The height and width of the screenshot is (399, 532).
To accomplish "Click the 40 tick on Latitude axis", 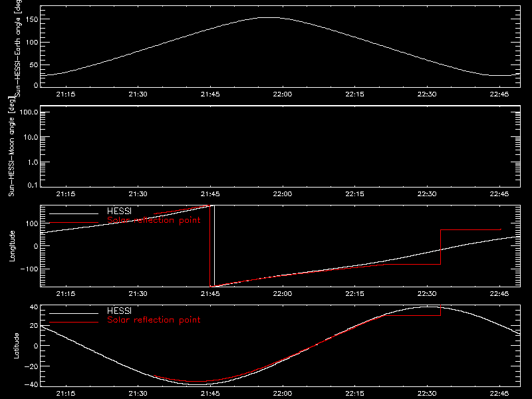I will (x=34, y=307).
